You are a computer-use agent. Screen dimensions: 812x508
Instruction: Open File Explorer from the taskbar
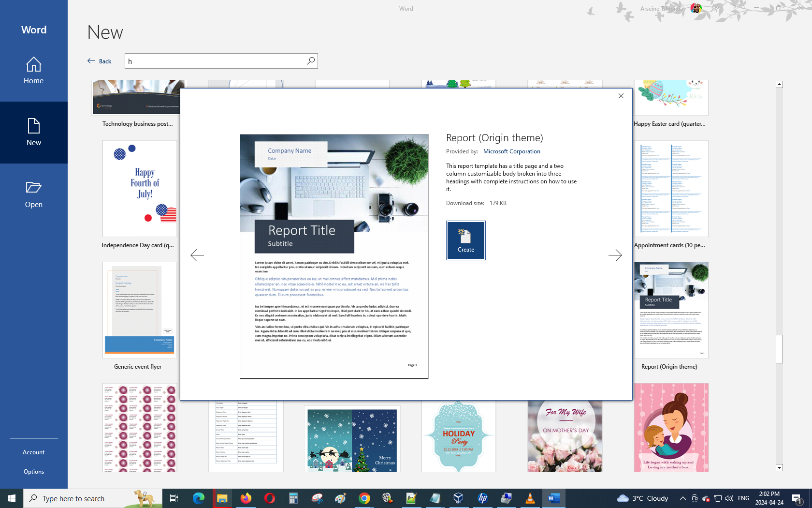tap(222, 498)
